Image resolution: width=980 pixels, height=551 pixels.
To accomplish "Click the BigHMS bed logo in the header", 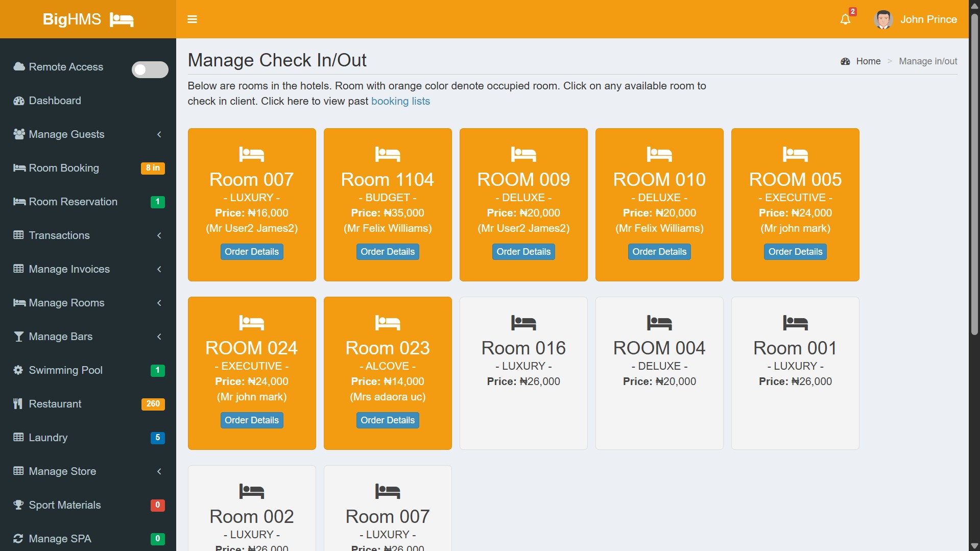I will (122, 19).
